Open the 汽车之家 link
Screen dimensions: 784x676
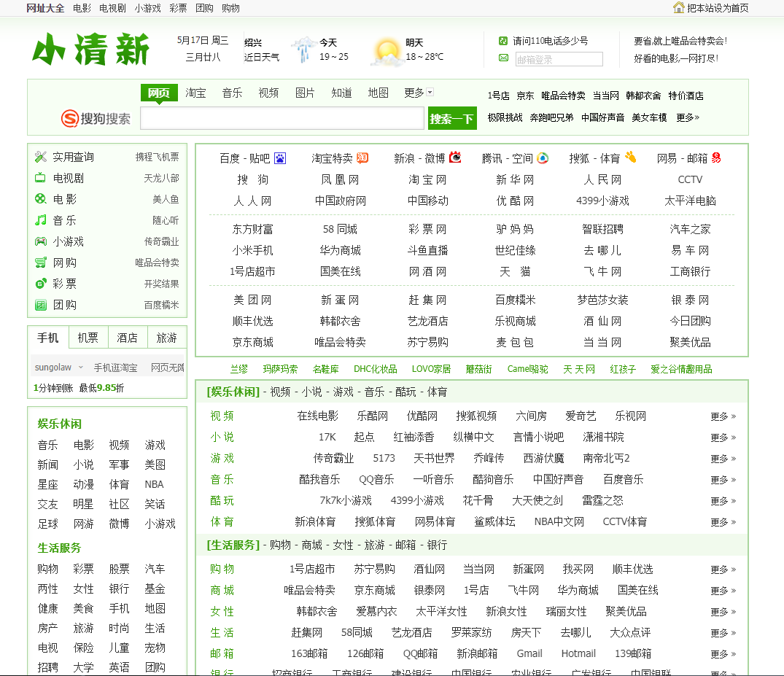(690, 230)
